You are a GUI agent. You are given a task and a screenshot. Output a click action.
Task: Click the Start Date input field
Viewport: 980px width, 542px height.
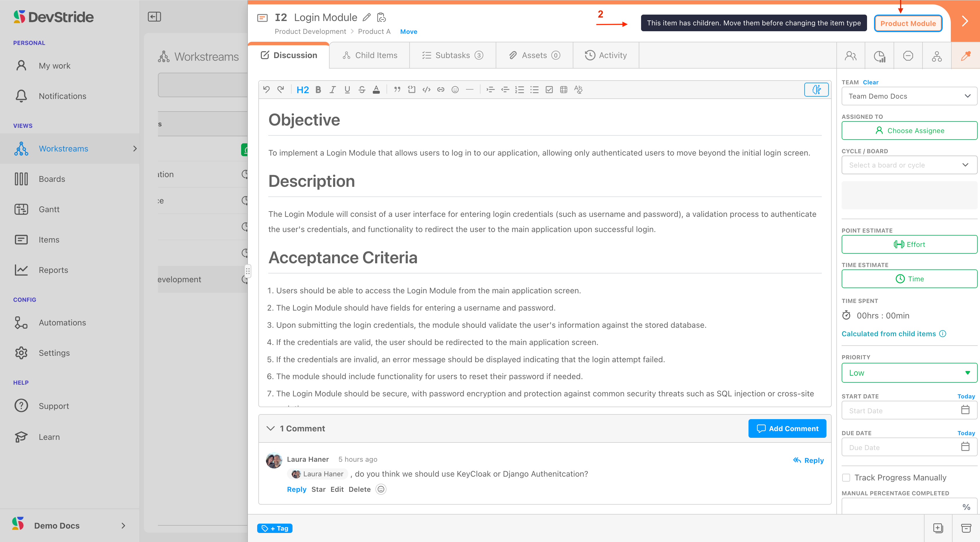(x=902, y=410)
